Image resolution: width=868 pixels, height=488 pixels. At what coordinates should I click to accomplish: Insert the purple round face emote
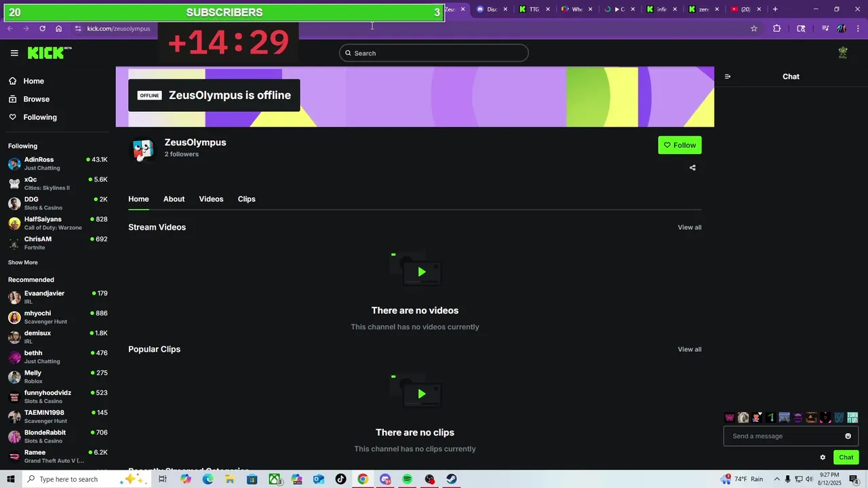coord(798,418)
